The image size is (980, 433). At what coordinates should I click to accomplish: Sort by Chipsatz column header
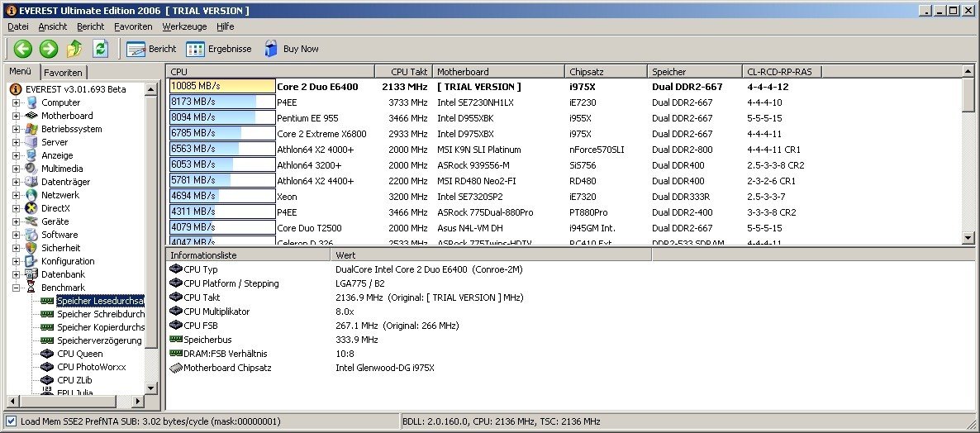pos(606,72)
